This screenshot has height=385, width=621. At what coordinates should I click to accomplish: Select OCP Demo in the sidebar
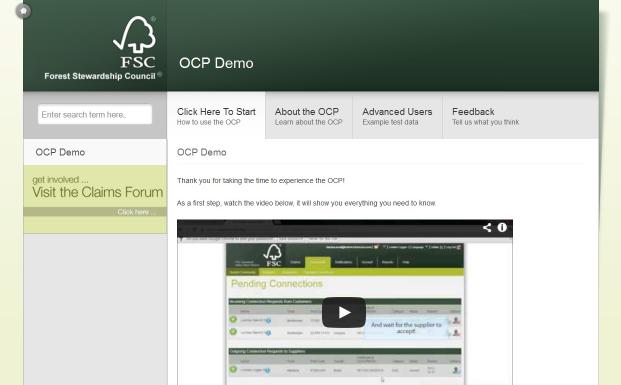[95, 152]
